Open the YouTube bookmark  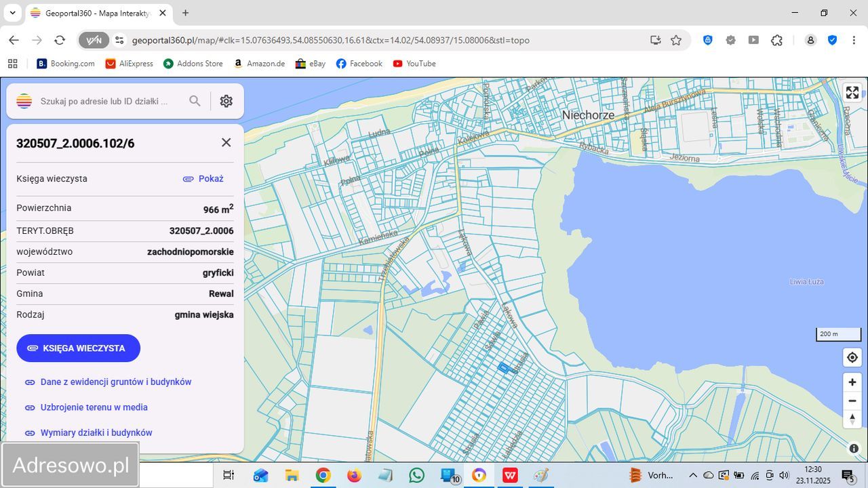click(x=414, y=64)
